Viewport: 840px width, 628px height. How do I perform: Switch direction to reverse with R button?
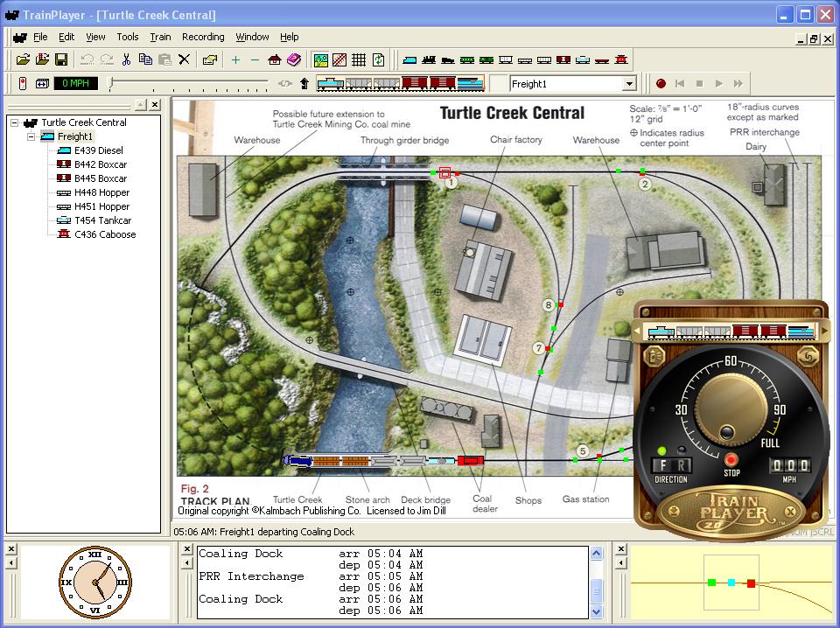(x=681, y=465)
